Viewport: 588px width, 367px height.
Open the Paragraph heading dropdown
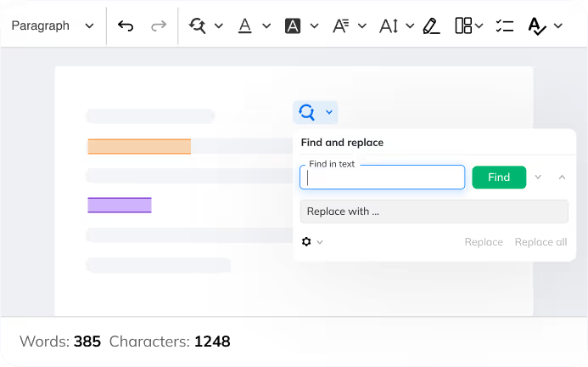tap(52, 25)
